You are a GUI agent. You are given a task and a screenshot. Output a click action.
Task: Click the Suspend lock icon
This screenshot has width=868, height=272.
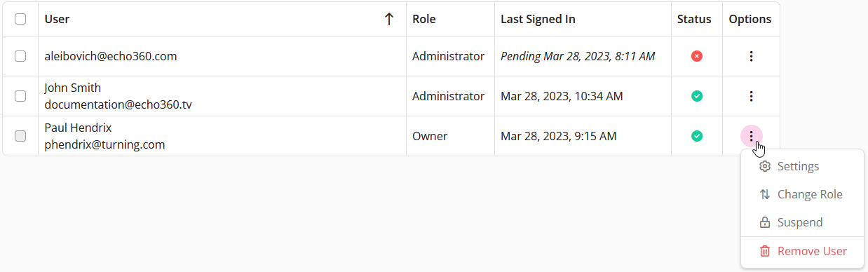click(765, 222)
